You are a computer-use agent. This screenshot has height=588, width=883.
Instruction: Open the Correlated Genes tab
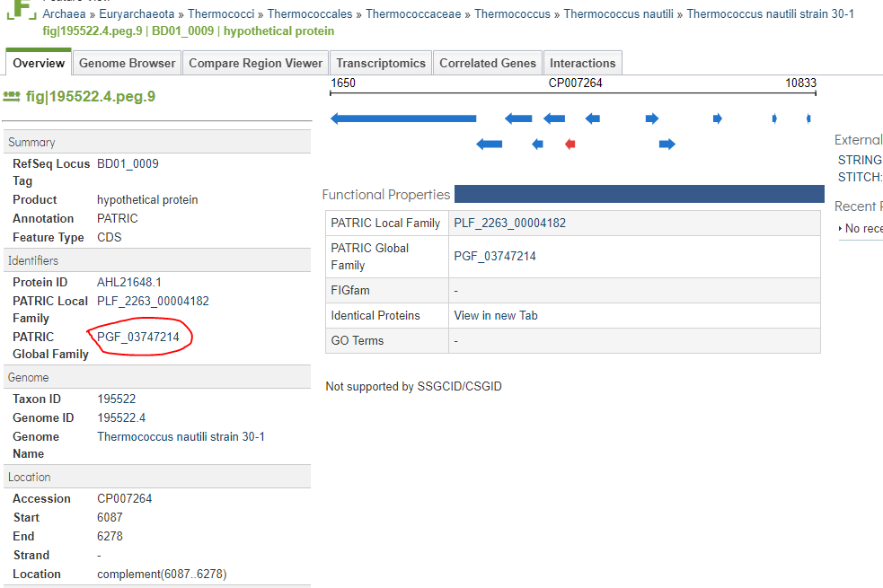point(487,63)
